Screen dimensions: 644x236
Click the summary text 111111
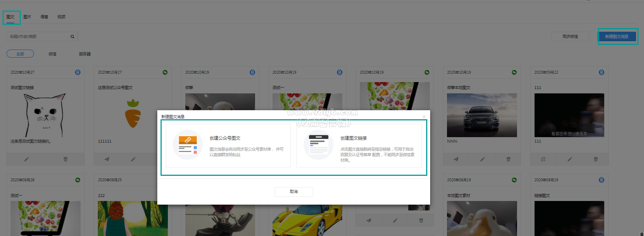[105, 141]
